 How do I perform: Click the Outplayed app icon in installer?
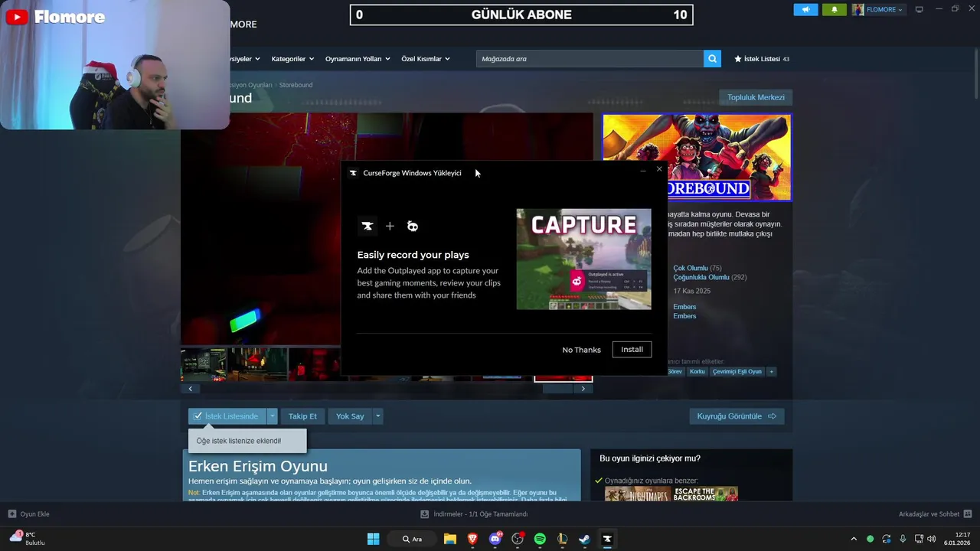(412, 226)
